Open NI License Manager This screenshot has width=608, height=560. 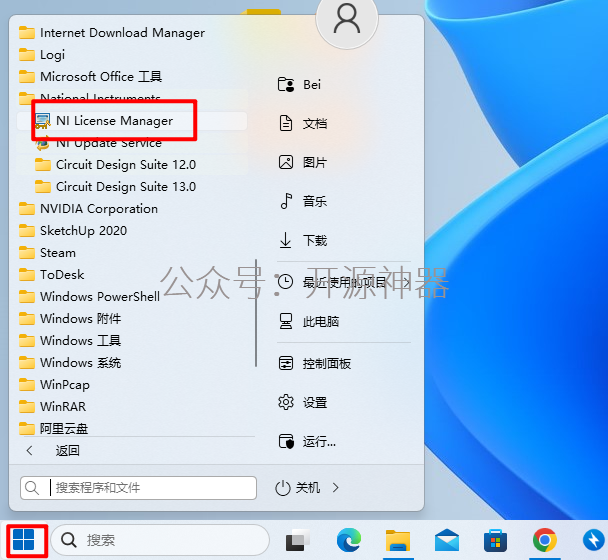click(132, 121)
